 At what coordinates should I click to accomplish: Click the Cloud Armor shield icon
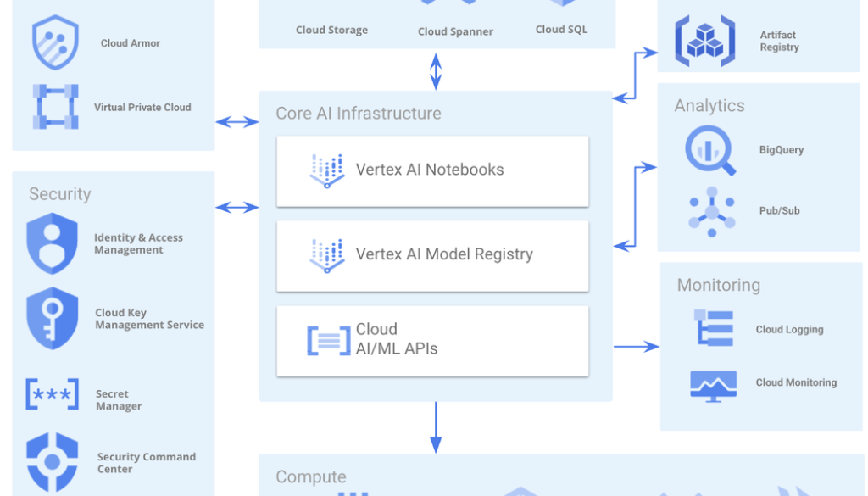(x=55, y=43)
